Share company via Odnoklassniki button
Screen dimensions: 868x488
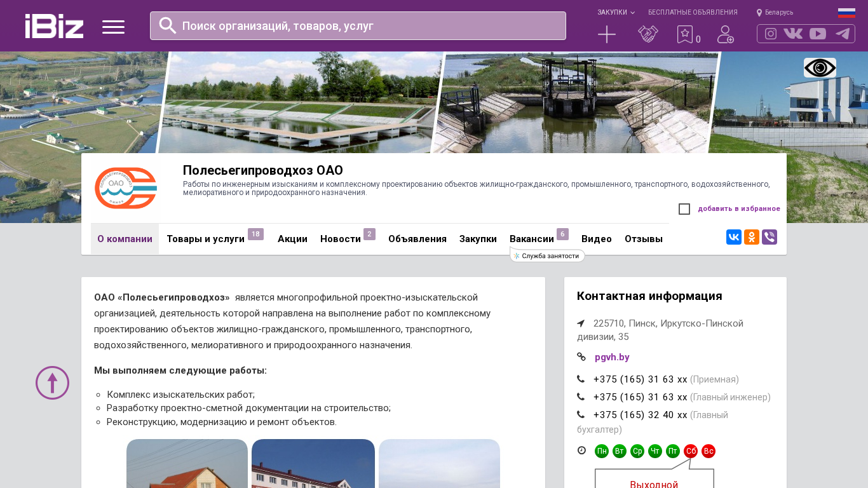click(x=752, y=237)
